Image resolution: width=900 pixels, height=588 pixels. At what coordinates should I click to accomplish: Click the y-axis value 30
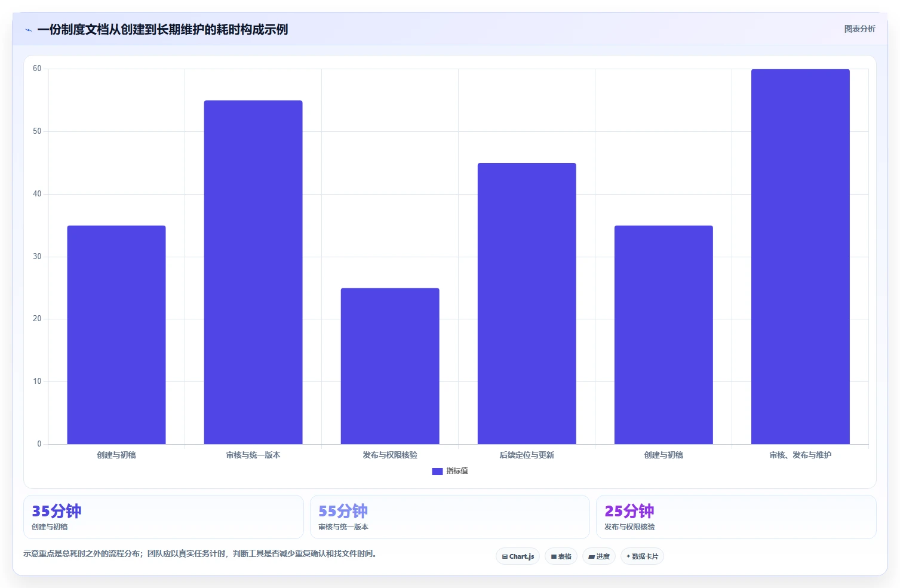pos(37,257)
